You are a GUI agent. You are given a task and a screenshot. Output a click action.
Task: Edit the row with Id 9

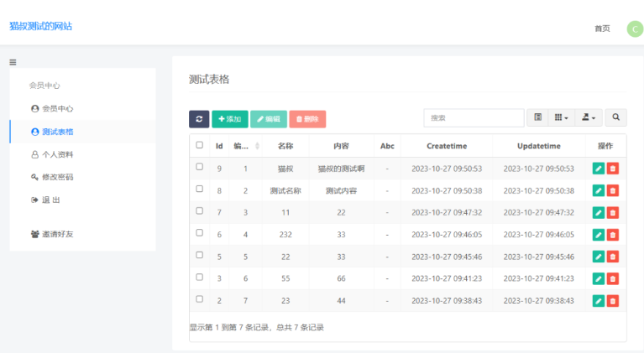(599, 169)
